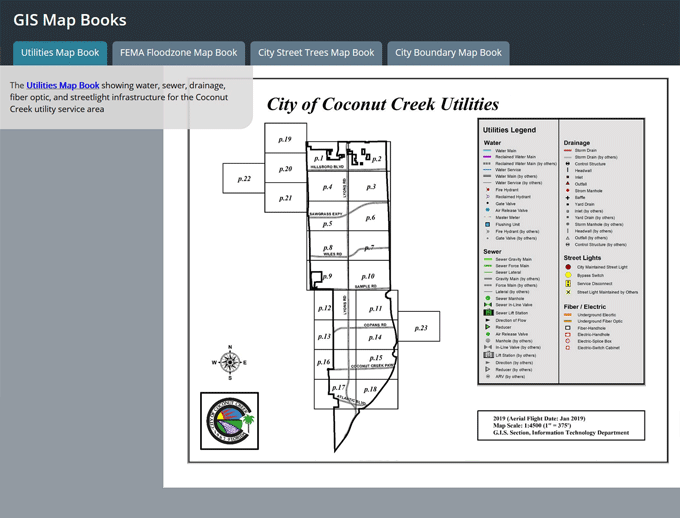Click the p.10 grid cell near Sample Rd
The width and height of the screenshot is (680, 518).
367,277
